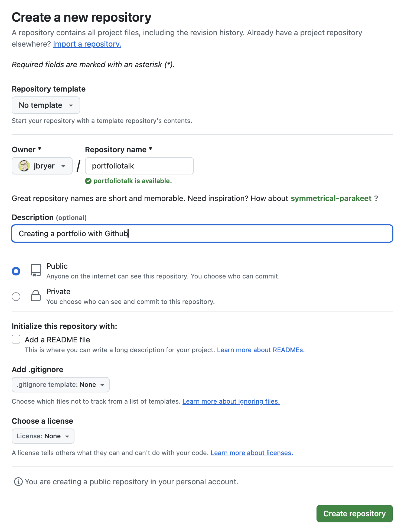Open Learn more about READMEs link
Viewport: 411px width, 532px height.
(261, 350)
